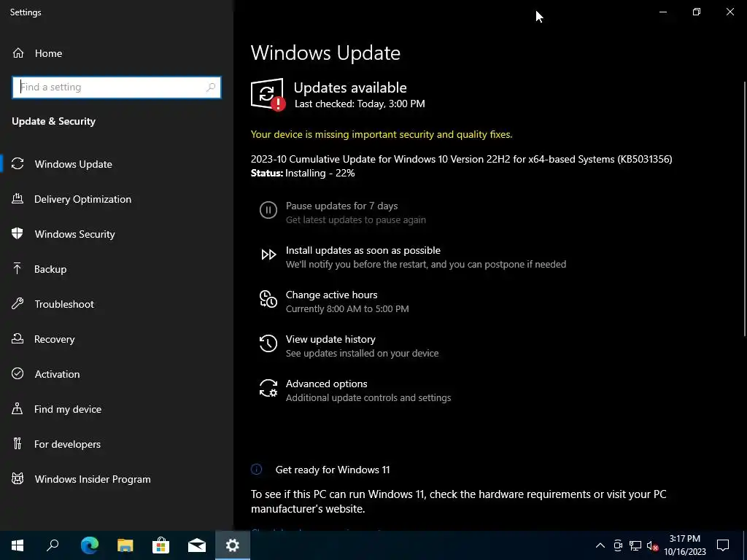747x560 pixels.
Task: Click the fast-forward icon for install updates
Action: click(x=268, y=254)
